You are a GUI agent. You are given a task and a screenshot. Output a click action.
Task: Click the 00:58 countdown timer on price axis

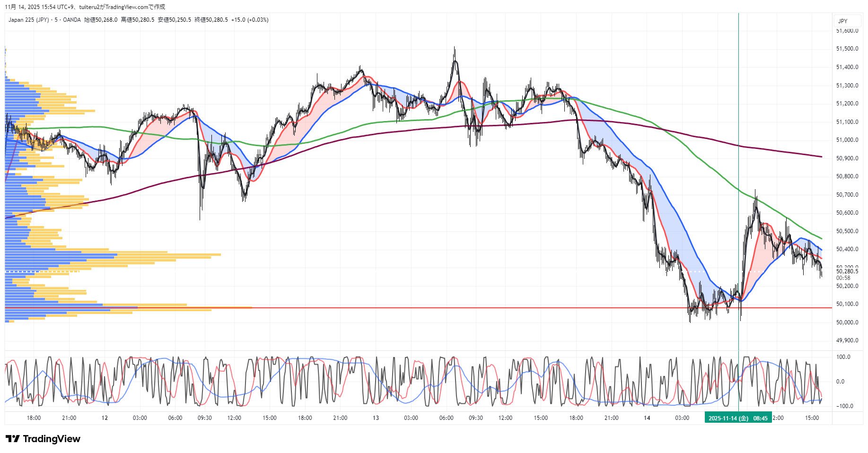coord(843,278)
